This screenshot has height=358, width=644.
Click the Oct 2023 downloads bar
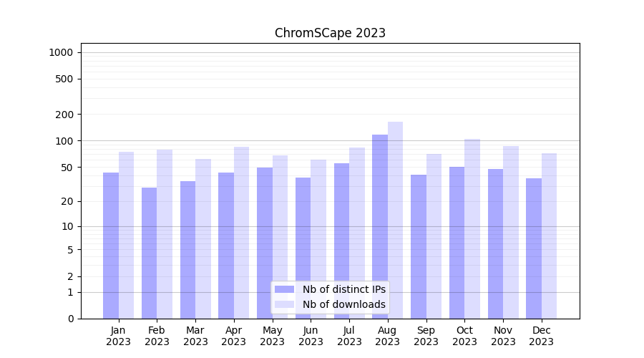472,229
